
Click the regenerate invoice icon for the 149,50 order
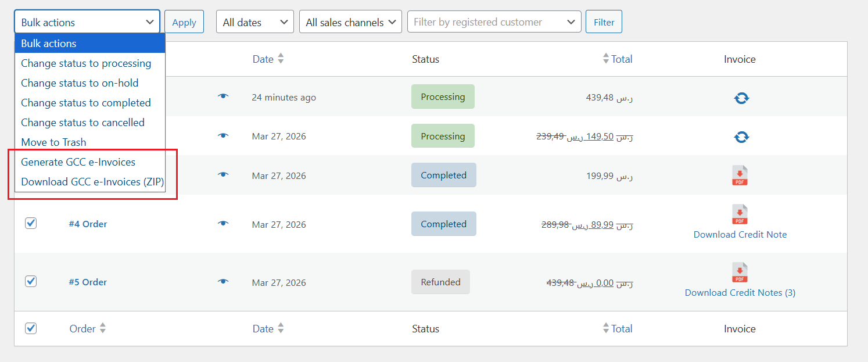(x=741, y=137)
